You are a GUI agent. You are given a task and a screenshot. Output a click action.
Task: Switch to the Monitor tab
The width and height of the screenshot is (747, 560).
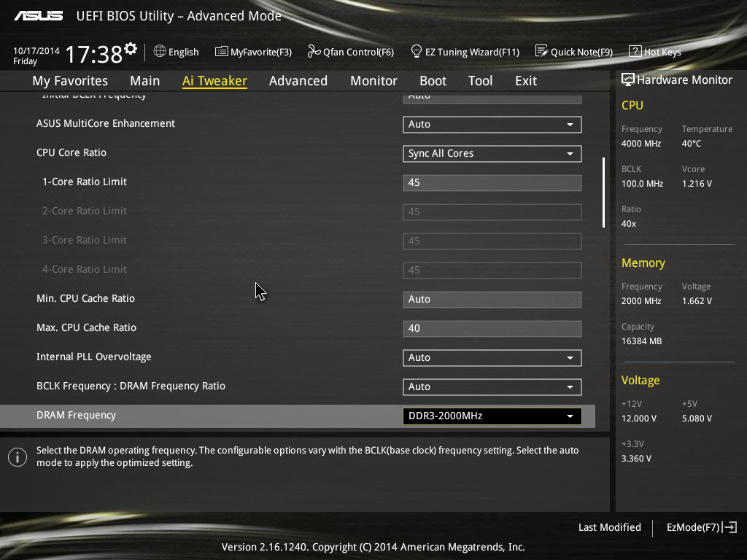373,81
